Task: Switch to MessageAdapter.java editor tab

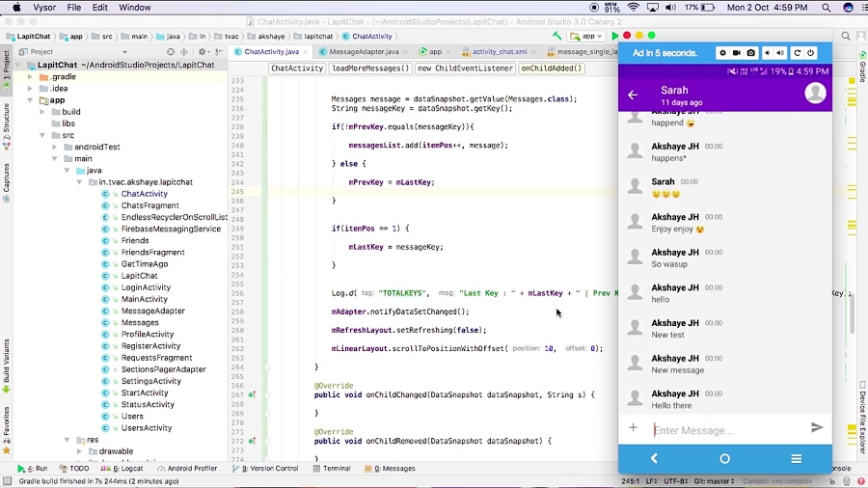Action: pyautogui.click(x=362, y=52)
